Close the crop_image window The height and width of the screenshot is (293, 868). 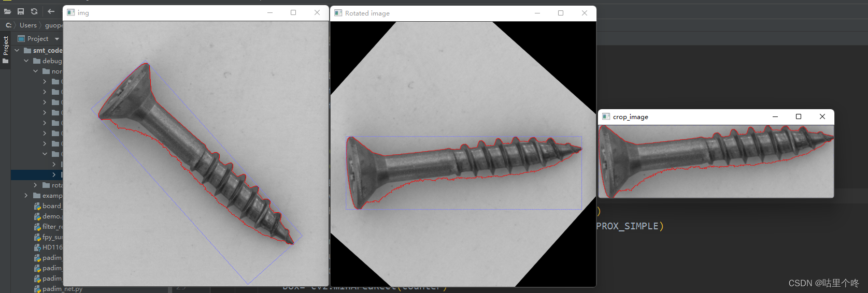822,116
